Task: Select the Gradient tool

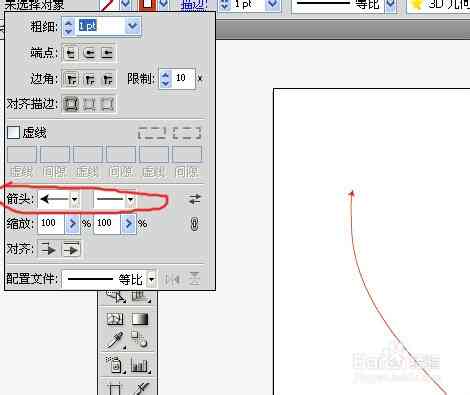Action: tap(140, 319)
